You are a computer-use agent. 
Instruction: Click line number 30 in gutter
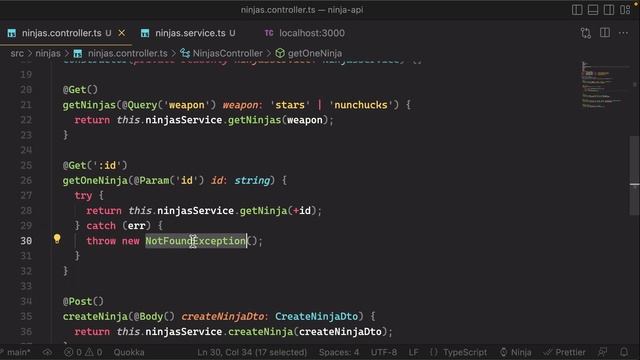(26, 241)
